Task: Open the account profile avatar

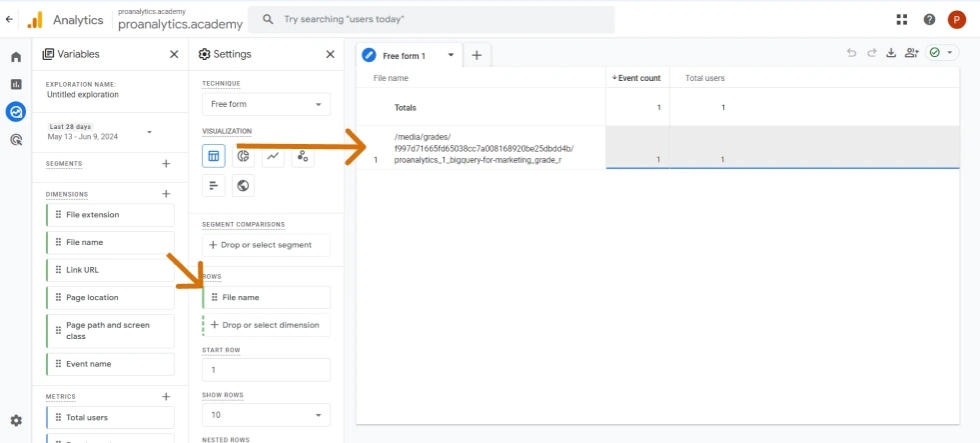Action: click(956, 19)
